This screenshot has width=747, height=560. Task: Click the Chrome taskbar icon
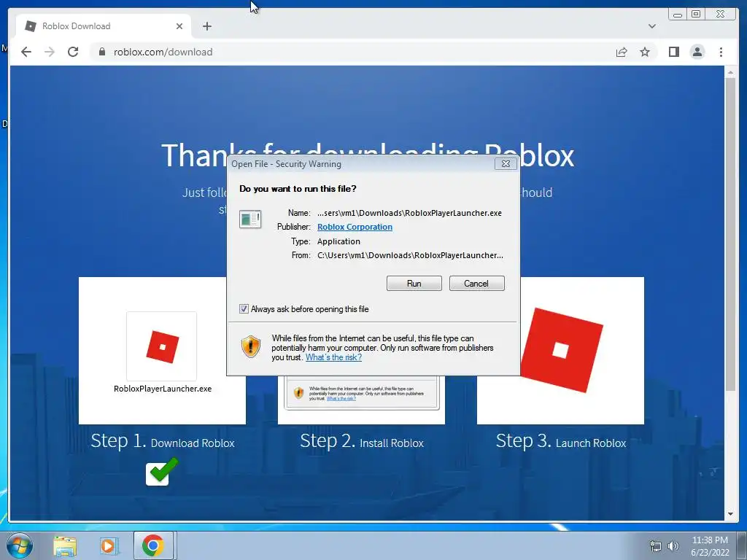click(153, 545)
